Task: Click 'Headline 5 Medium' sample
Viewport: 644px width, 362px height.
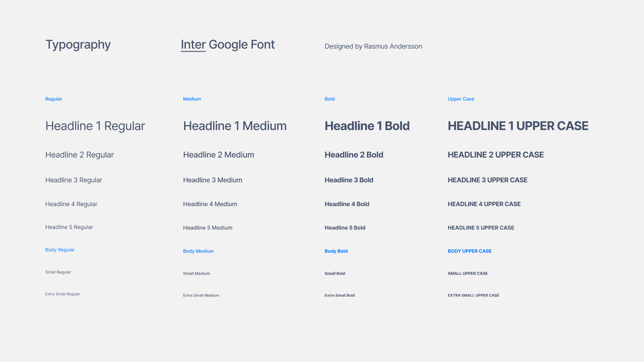Action: [208, 228]
